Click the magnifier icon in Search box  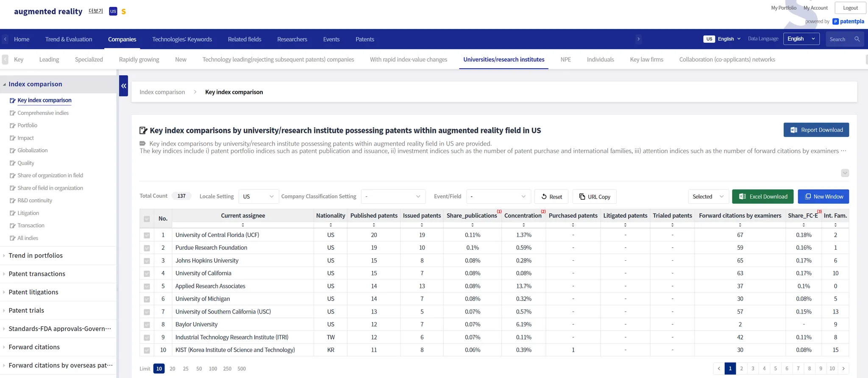[857, 39]
